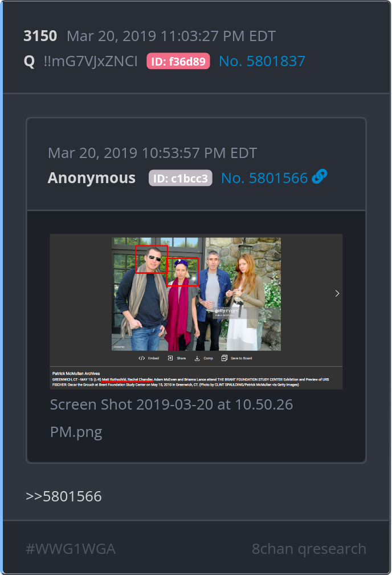Click the Save to Board icon
The width and height of the screenshot is (392, 575).
coord(224,358)
